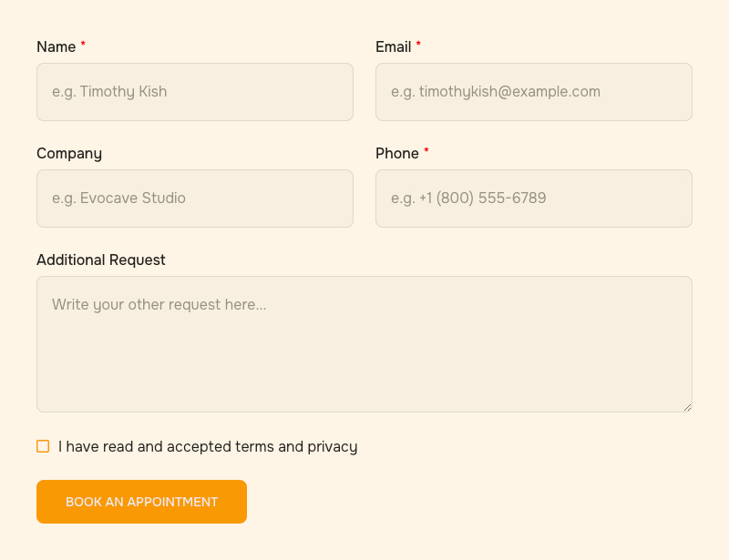The height and width of the screenshot is (560, 729).
Task: Click the placeholder text in the Name field
Action: 108,91
